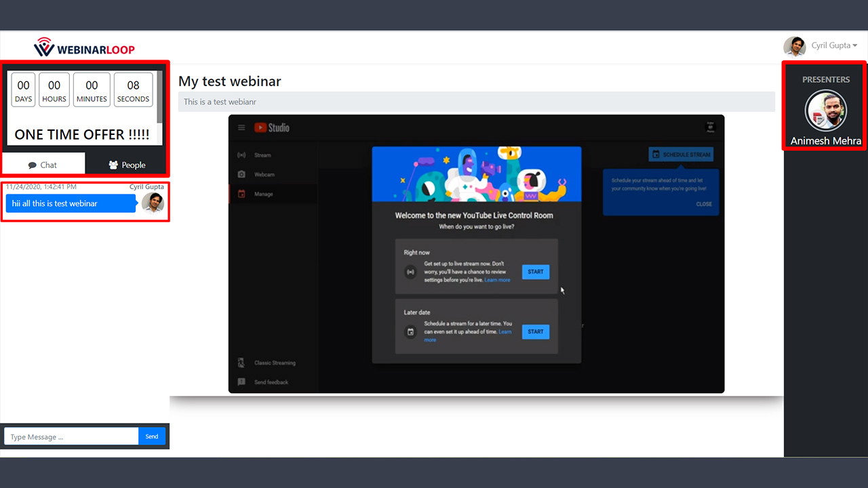Image resolution: width=868 pixels, height=488 pixels.
Task: Click the offer panel scrollbar
Action: (160, 97)
